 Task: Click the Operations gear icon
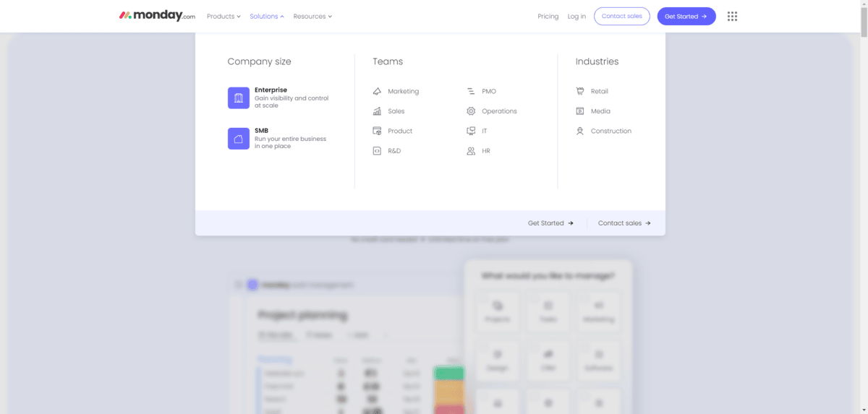click(x=471, y=111)
